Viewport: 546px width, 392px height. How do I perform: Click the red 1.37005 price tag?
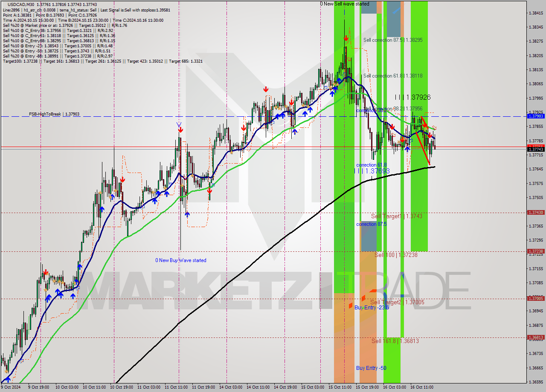(x=536, y=298)
